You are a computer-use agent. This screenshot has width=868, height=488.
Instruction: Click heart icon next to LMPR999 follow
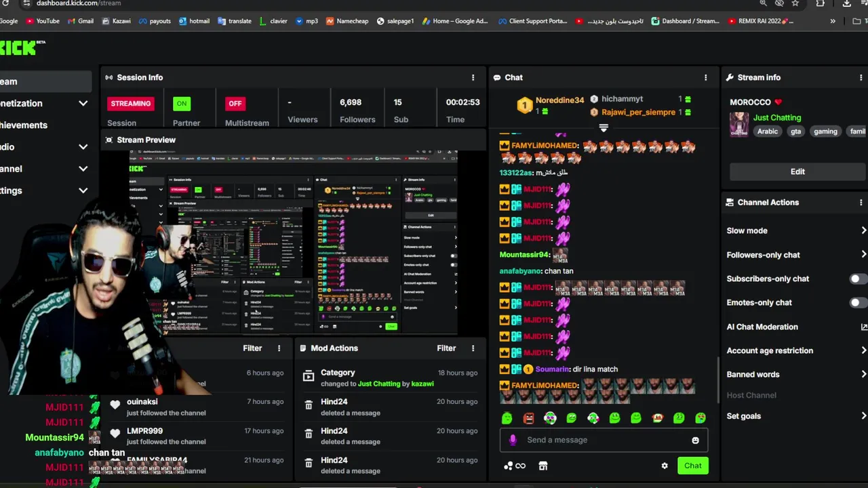[x=115, y=433]
